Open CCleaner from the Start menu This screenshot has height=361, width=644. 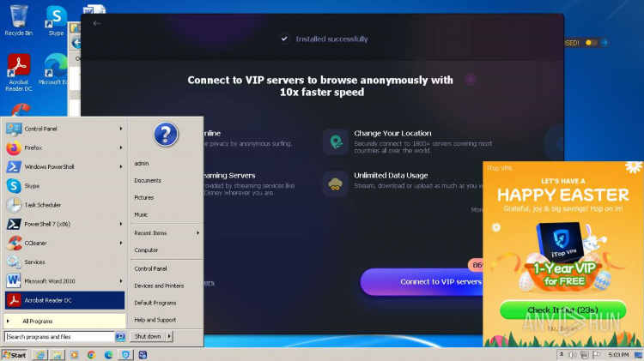[x=64, y=244]
